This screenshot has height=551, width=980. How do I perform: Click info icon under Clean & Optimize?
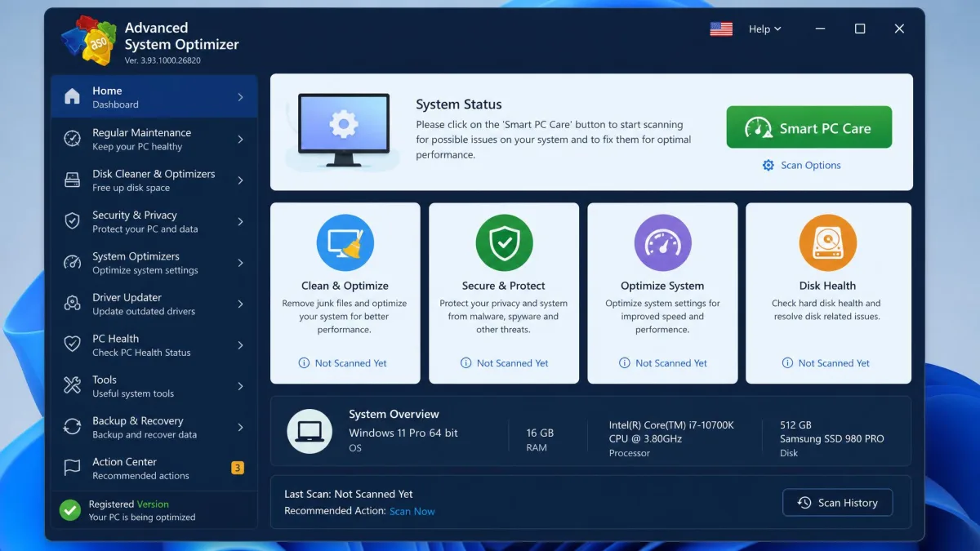304,363
